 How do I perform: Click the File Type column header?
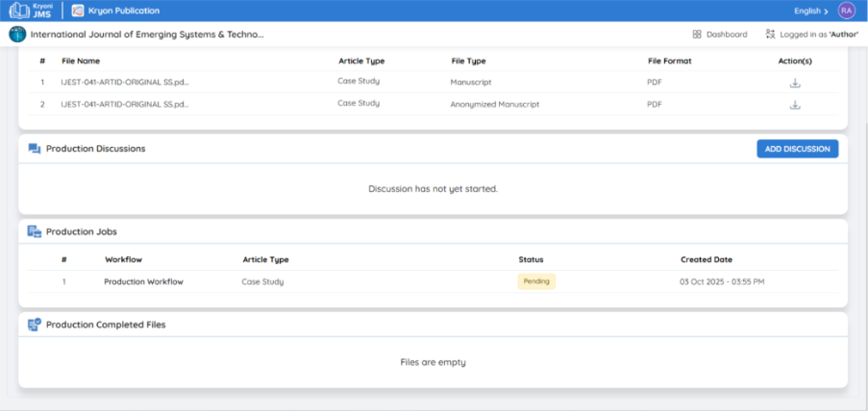[x=468, y=61]
